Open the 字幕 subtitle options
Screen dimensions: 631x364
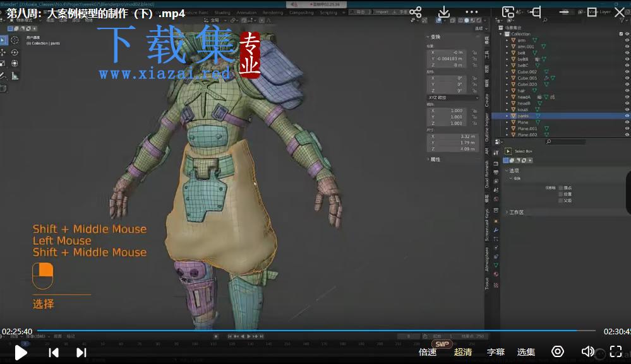click(x=496, y=353)
